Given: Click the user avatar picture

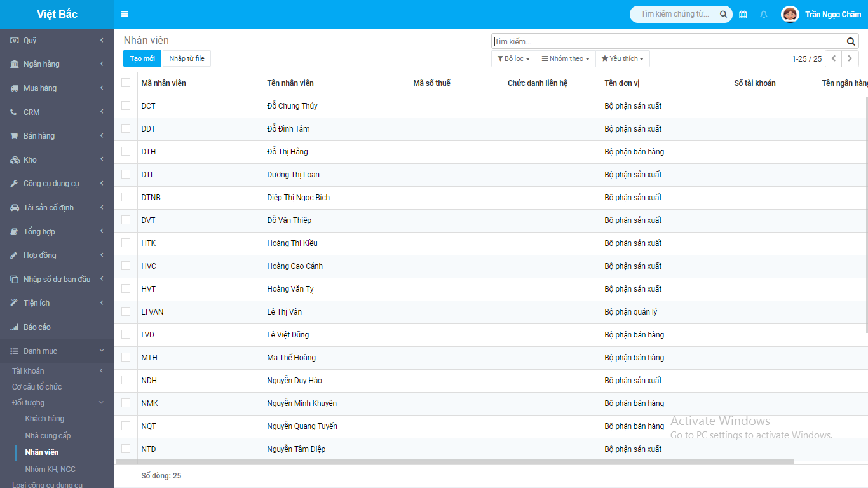Looking at the screenshot, I should click(790, 14).
